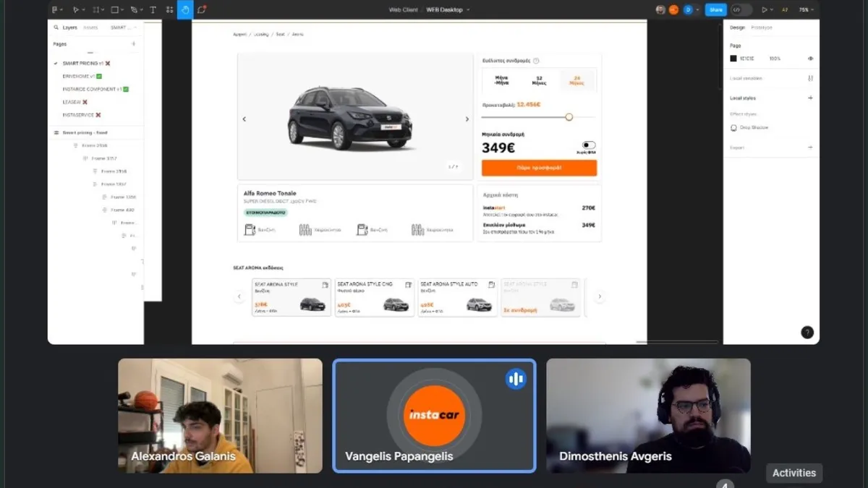Click the Seat breadcrumb link

pos(280,34)
